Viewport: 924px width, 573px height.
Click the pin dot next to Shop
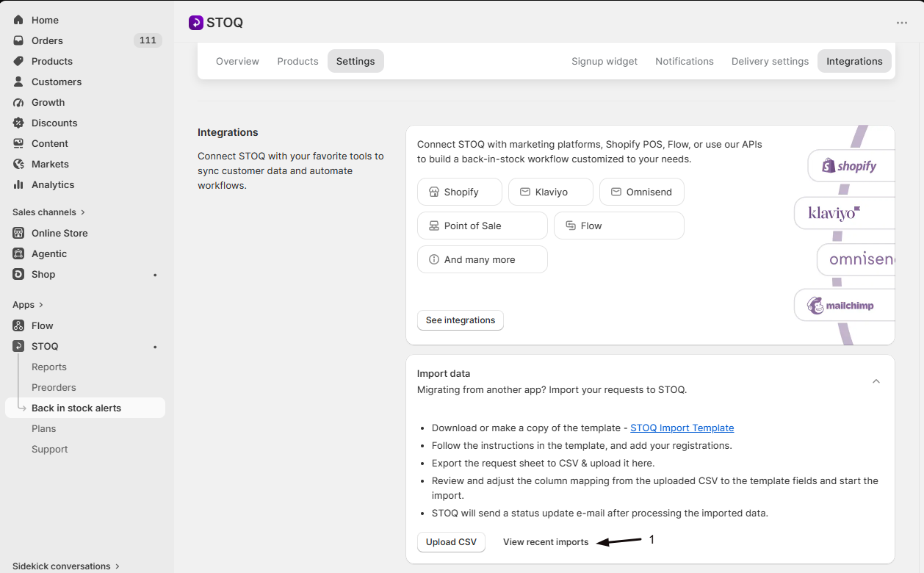tap(155, 275)
